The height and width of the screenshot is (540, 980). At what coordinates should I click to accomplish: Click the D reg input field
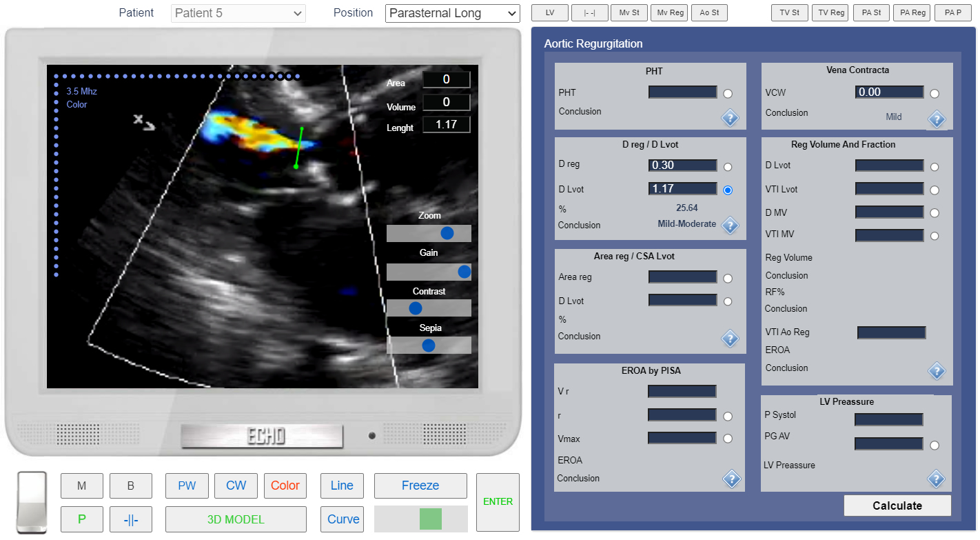point(682,166)
